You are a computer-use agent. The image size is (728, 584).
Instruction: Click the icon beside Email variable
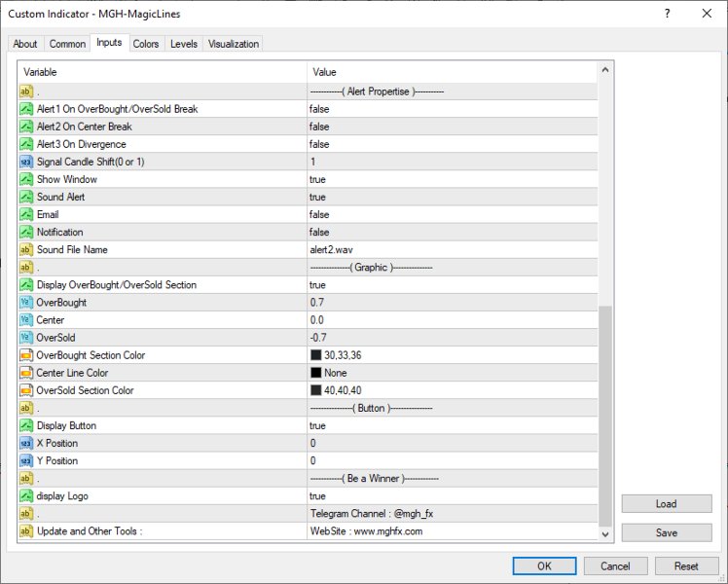(26, 215)
